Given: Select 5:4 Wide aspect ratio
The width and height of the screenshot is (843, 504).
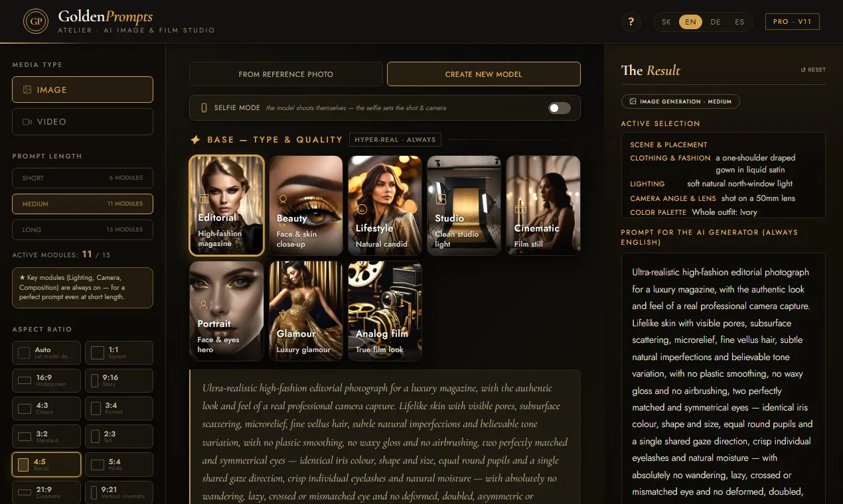Looking at the screenshot, I should coord(119,464).
